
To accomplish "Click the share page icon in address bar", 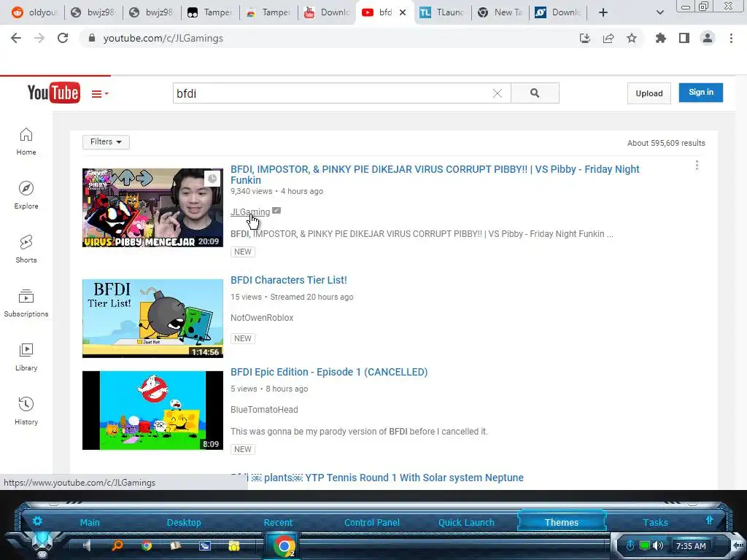I will click(x=608, y=38).
